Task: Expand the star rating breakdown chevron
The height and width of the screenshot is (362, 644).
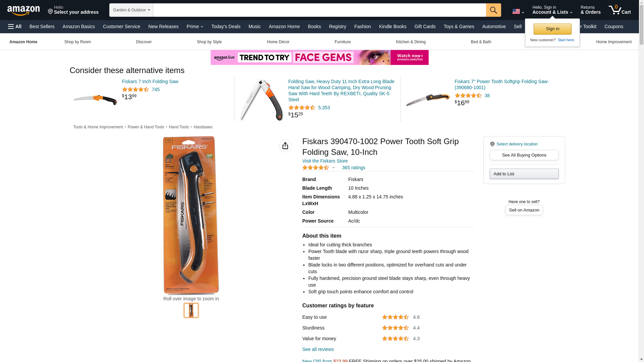Action: tap(333, 168)
